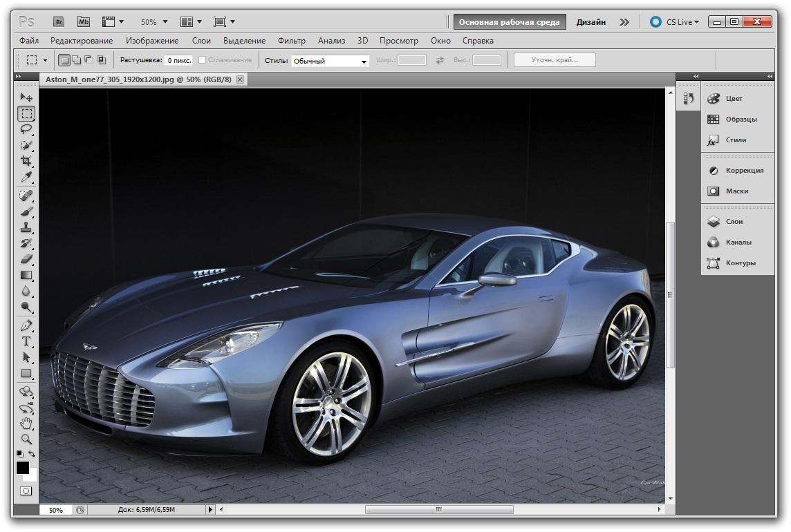Choose the Hand tool in the toolbox

click(26, 423)
